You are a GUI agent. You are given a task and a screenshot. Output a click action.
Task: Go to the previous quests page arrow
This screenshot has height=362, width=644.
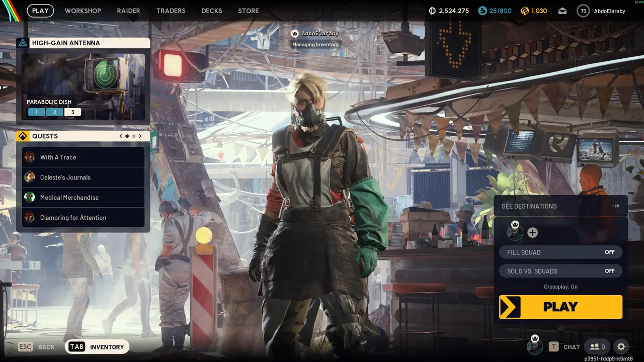121,136
